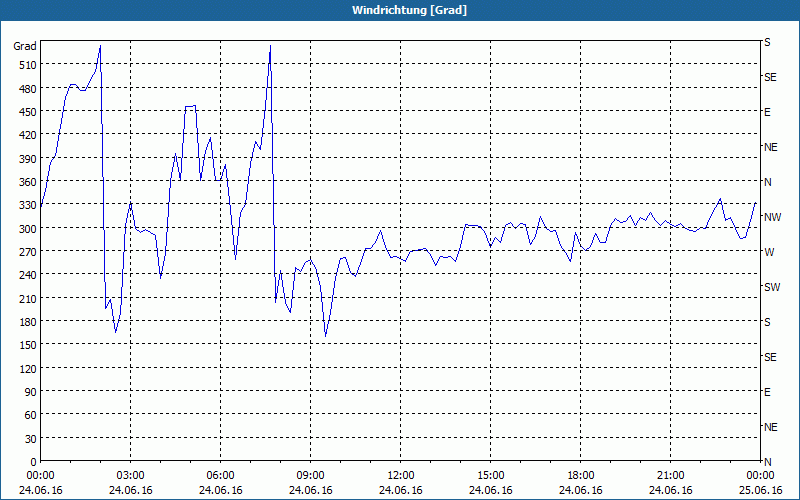Image resolution: width=800 pixels, height=500 pixels.
Task: Click the SW compass label
Action: point(772,287)
